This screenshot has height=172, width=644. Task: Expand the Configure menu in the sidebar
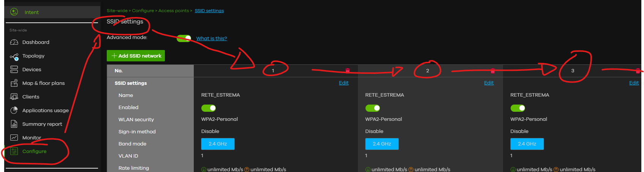34,151
